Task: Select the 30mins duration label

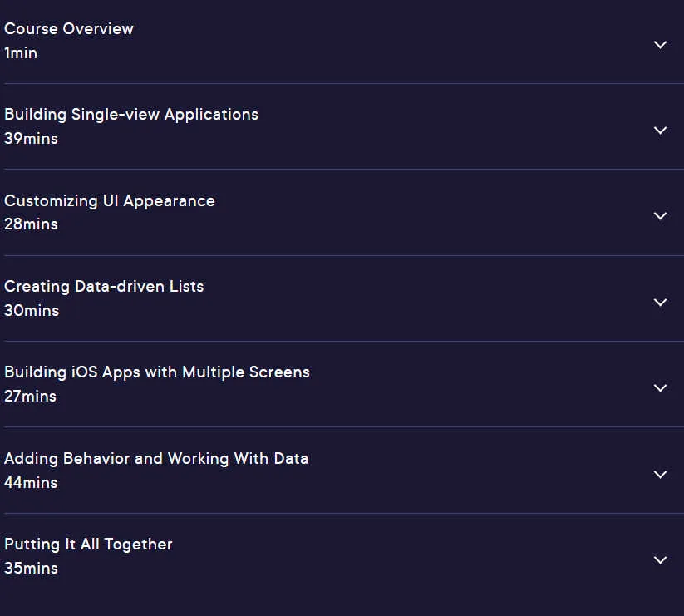Action: 32,311
